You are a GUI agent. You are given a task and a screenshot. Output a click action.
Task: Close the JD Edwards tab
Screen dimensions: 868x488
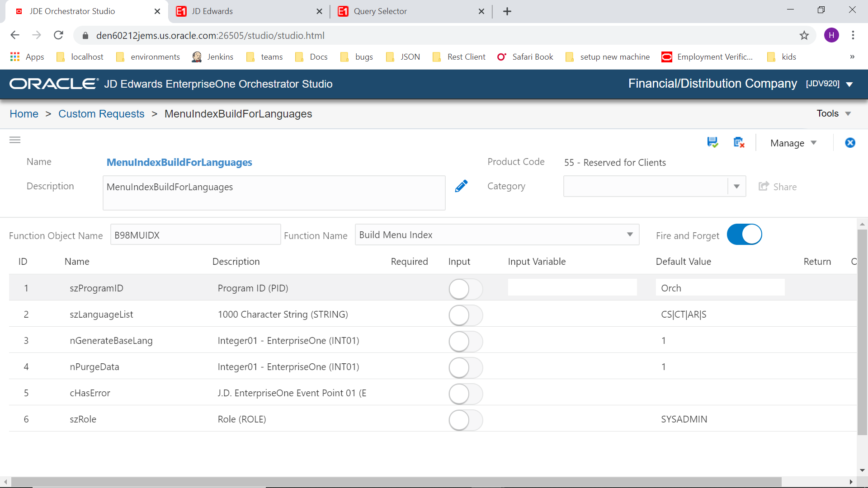[319, 11]
